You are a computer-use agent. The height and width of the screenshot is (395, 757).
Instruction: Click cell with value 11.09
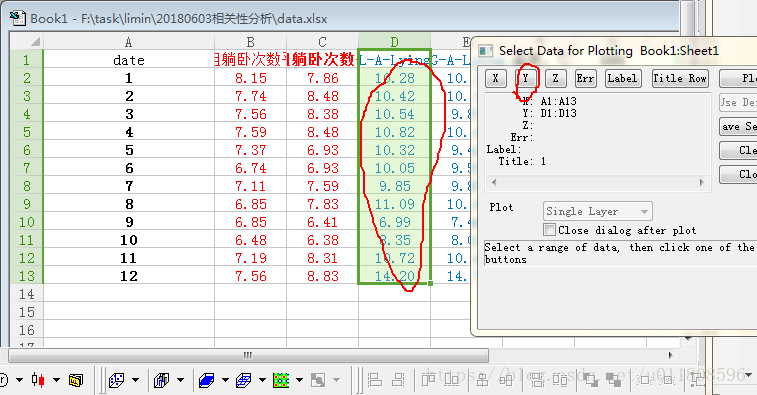click(394, 204)
